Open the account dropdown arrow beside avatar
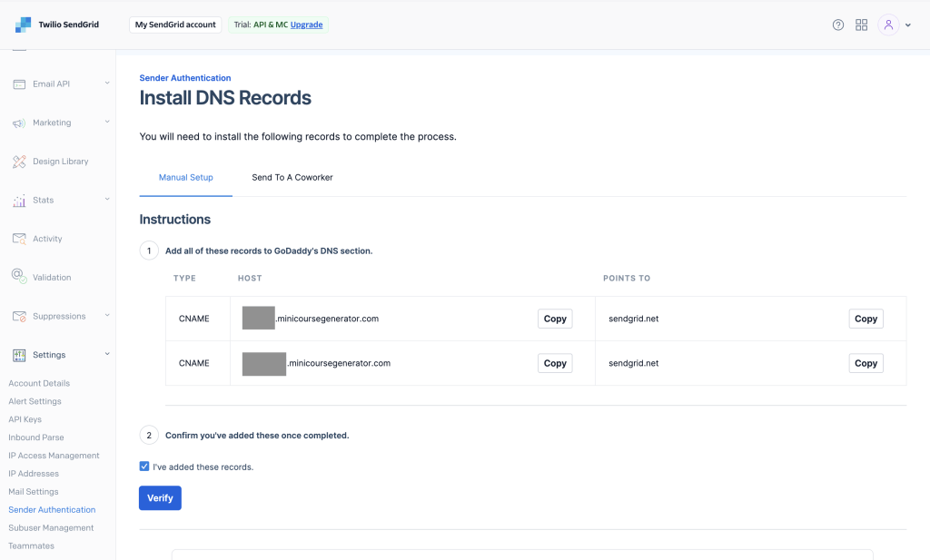Screen dimensions: 930x560 (908, 25)
